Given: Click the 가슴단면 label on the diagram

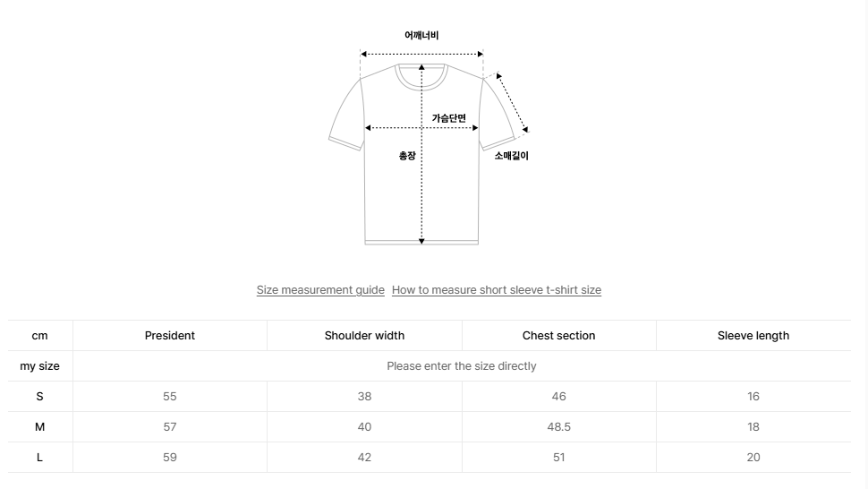Looking at the screenshot, I should tap(449, 118).
